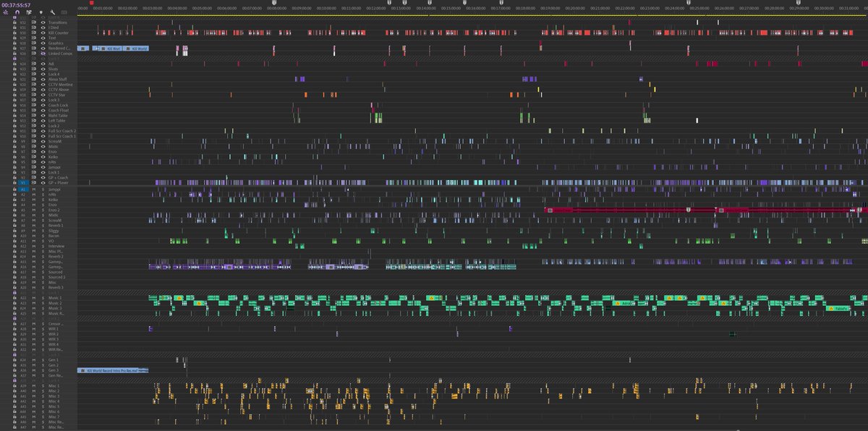The image size is (868, 431).
Task: Mute the Music 2 audio track
Action: 33,303
